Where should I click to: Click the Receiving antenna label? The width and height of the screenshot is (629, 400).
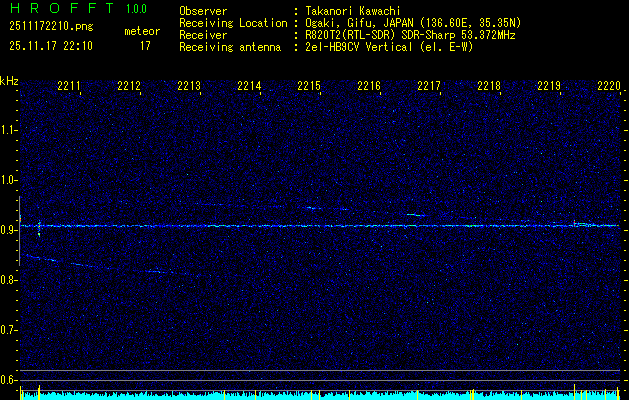[230, 47]
